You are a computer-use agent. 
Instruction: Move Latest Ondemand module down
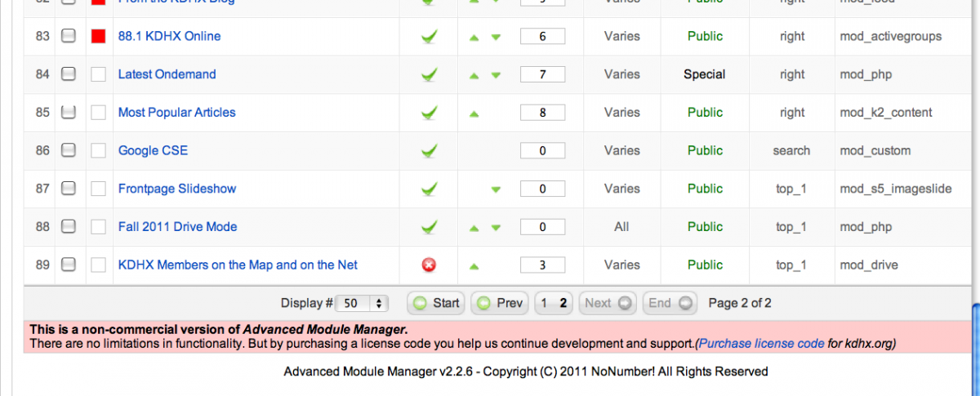[496, 75]
